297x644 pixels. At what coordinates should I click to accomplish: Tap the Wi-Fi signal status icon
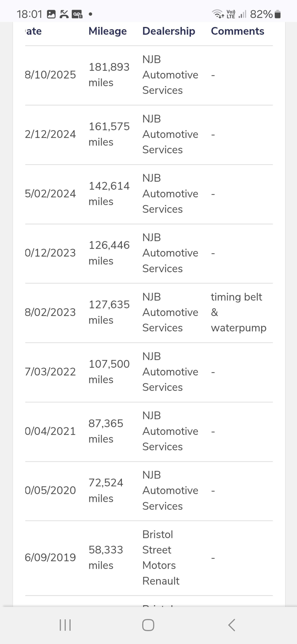(x=218, y=14)
